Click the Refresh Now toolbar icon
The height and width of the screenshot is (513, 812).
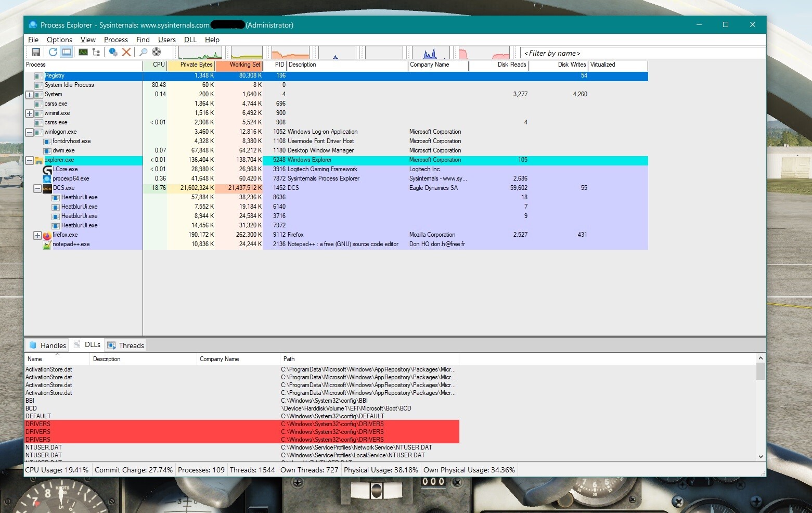point(53,52)
